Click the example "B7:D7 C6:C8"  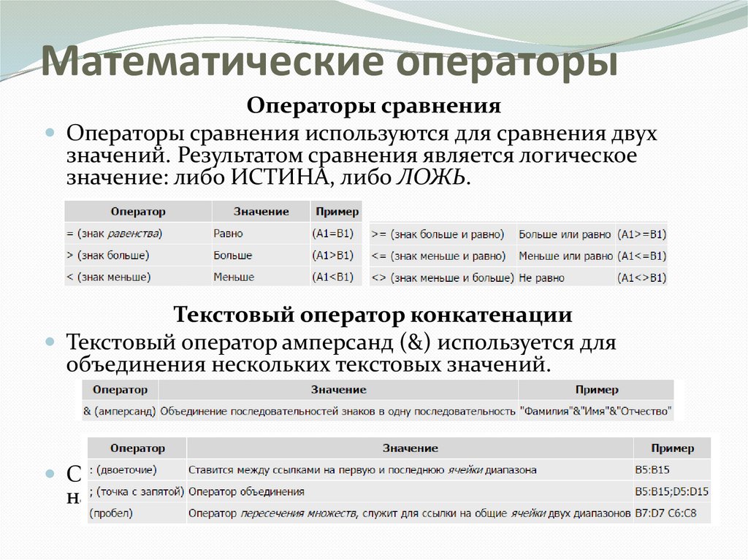672,513
